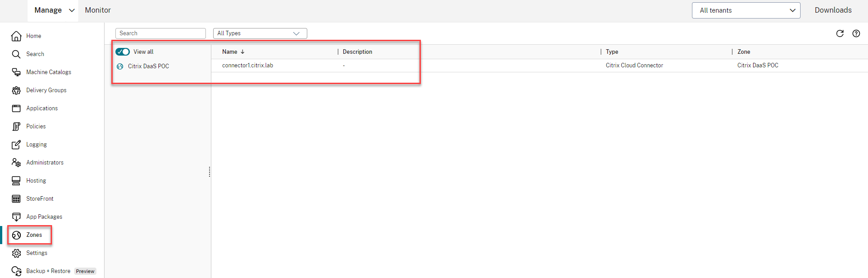The height and width of the screenshot is (278, 868).
Task: Click the Policies document icon
Action: click(16, 127)
